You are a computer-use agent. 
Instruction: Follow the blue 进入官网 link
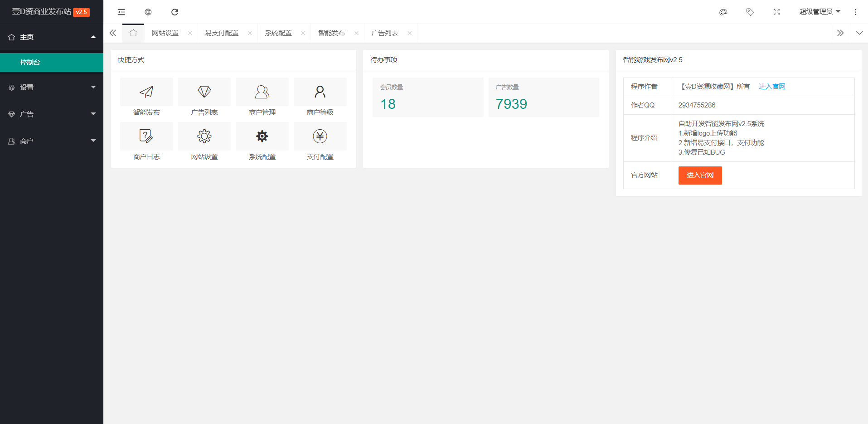coord(772,87)
